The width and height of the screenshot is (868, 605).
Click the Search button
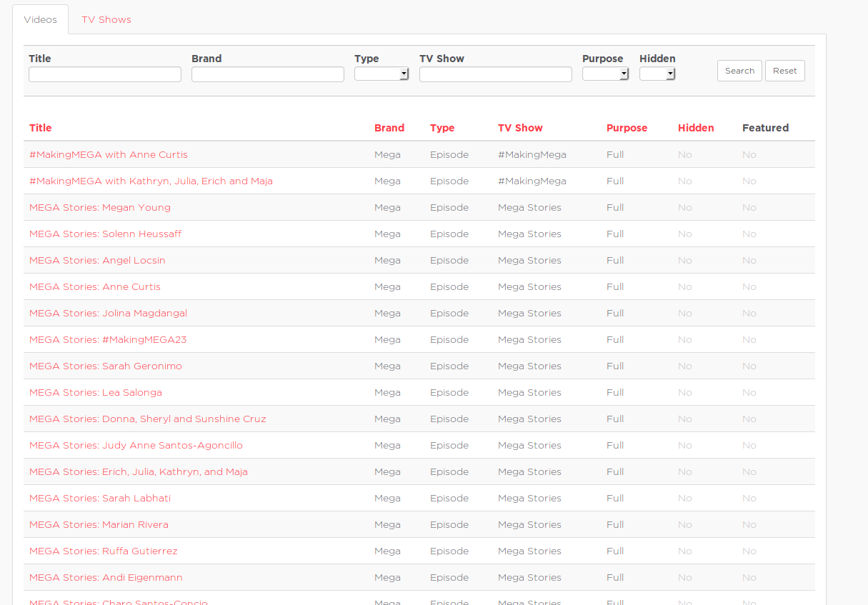click(739, 71)
